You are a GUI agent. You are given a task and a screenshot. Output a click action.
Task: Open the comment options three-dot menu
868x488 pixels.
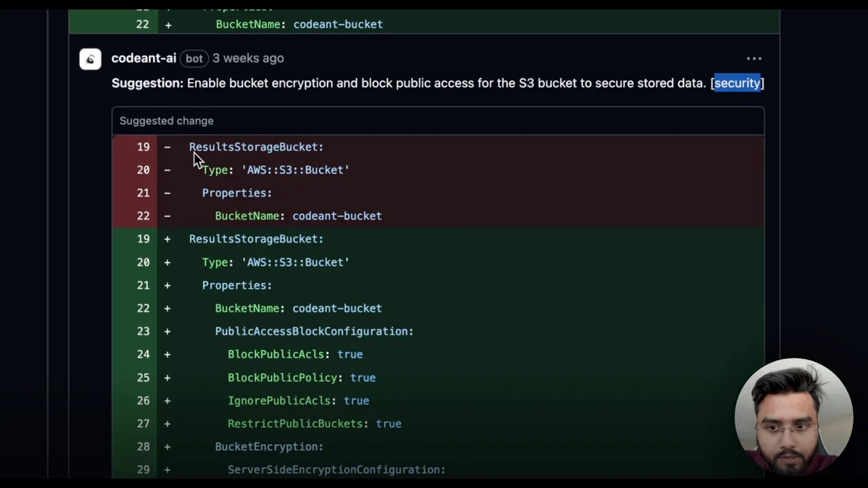point(754,59)
